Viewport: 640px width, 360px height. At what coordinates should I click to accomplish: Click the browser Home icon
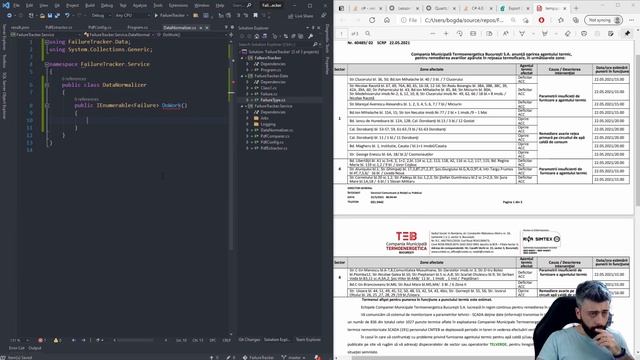(x=387, y=20)
